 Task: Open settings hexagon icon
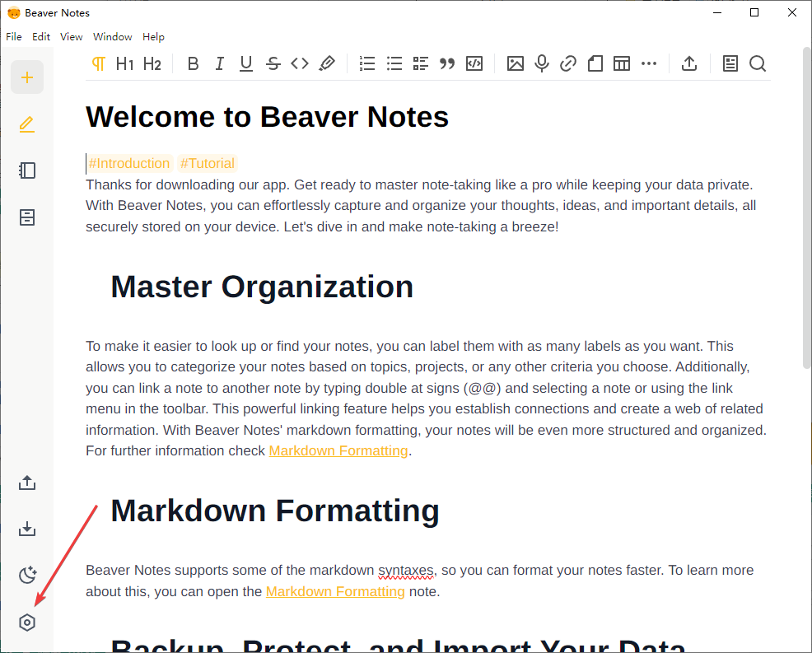point(27,623)
